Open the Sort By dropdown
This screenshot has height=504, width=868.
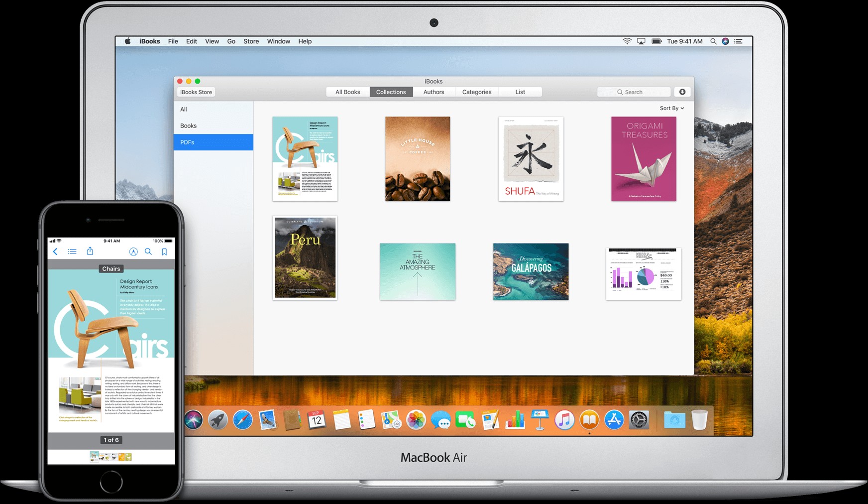[x=671, y=108]
